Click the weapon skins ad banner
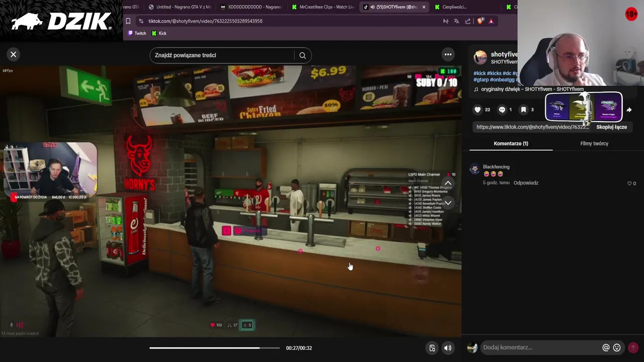Image resolution: width=644 pixels, height=362 pixels. coord(584,107)
